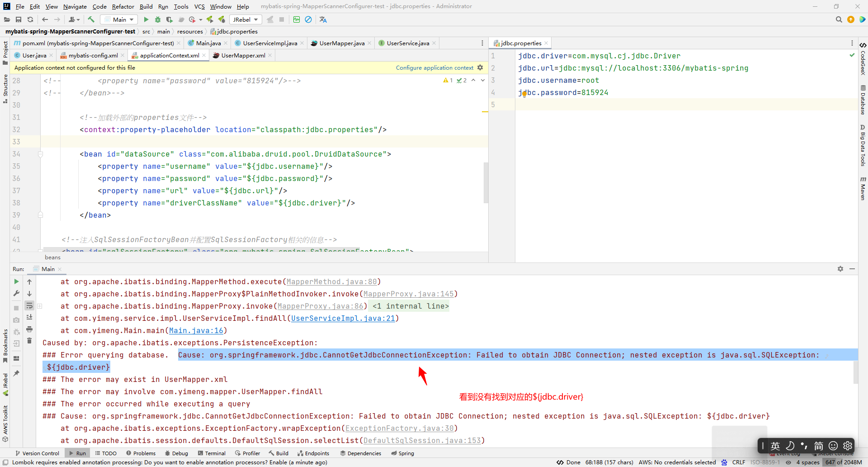Hide the Run tool window
868x467 pixels.
[852, 269]
